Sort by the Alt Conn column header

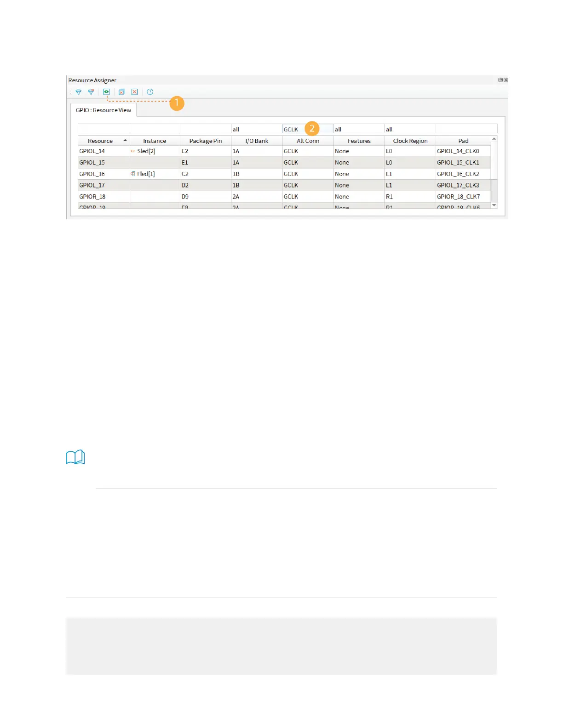point(308,141)
